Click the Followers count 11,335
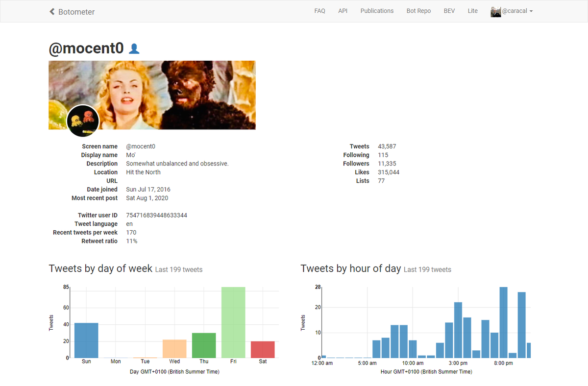Screen dimensions: 588x386 pyautogui.click(x=387, y=164)
